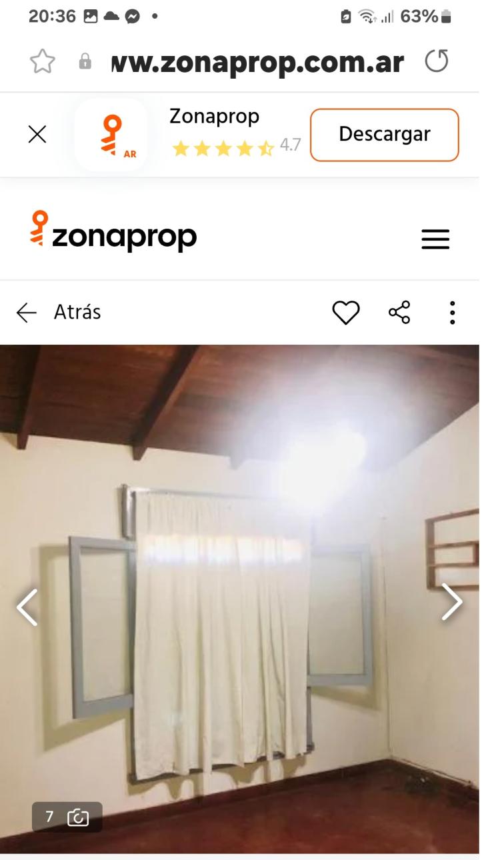This screenshot has width=504, height=860.
Task: Open the three-dot more options menu
Action: pos(452,312)
